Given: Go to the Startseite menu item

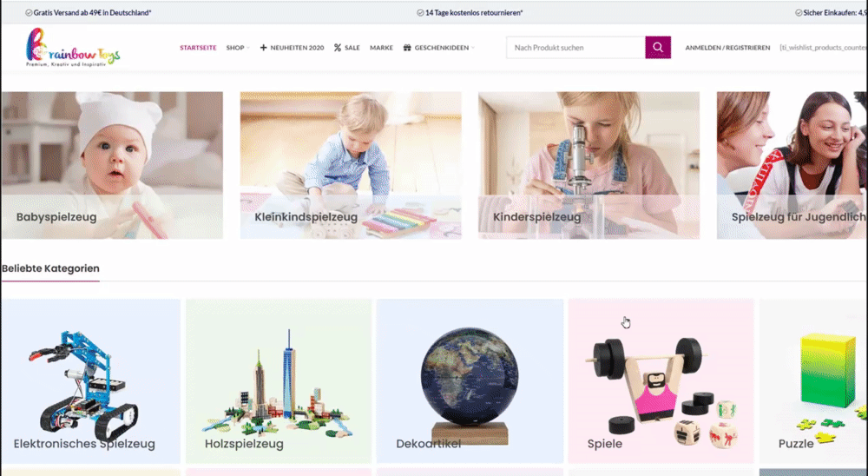Looking at the screenshot, I should pos(198,48).
